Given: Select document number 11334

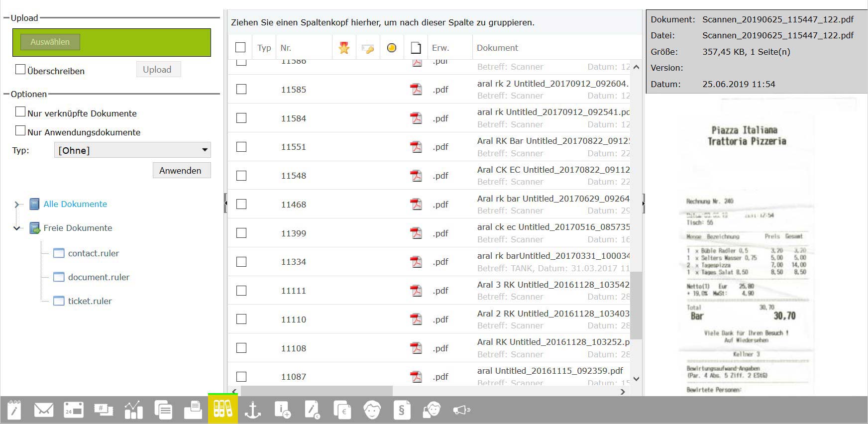Looking at the screenshot, I should click(x=294, y=262).
